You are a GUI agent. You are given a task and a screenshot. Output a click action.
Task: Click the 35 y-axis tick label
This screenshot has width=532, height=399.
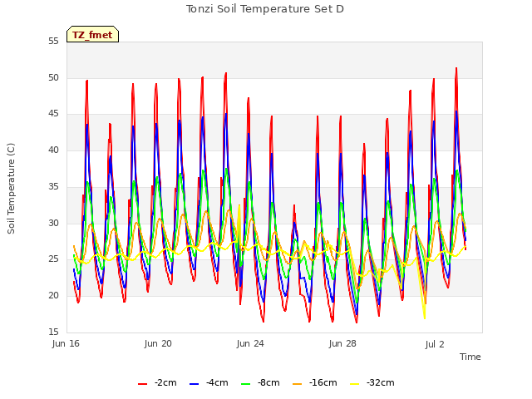click(53, 186)
